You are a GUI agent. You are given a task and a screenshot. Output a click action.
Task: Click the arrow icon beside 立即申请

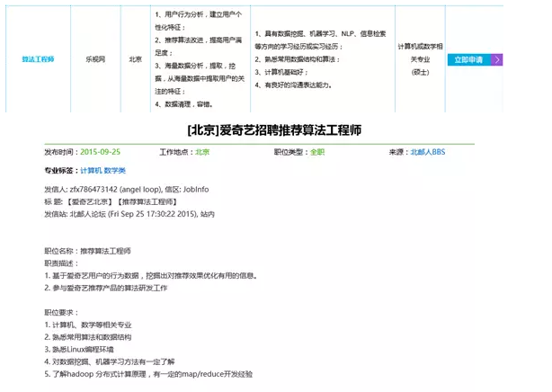pos(497,59)
